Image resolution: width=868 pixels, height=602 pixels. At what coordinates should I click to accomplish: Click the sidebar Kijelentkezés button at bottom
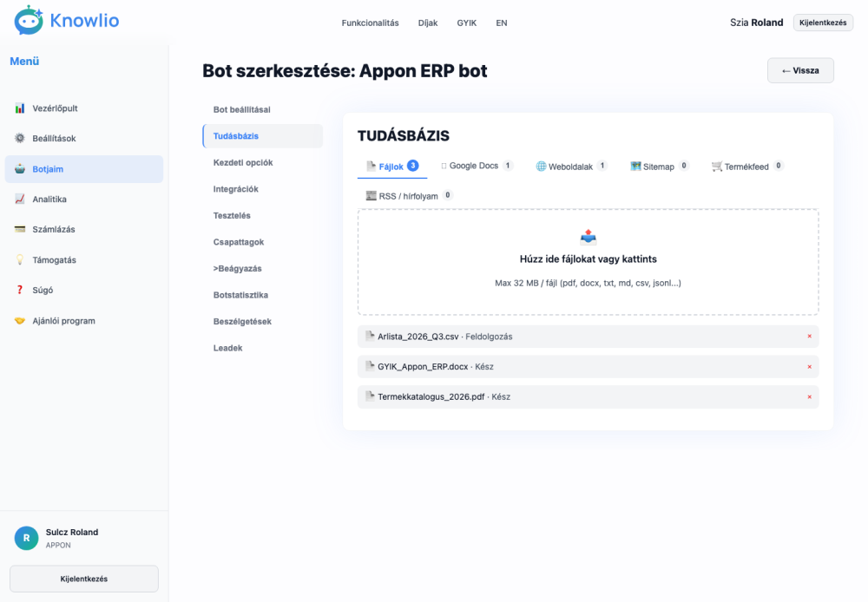[x=84, y=579]
